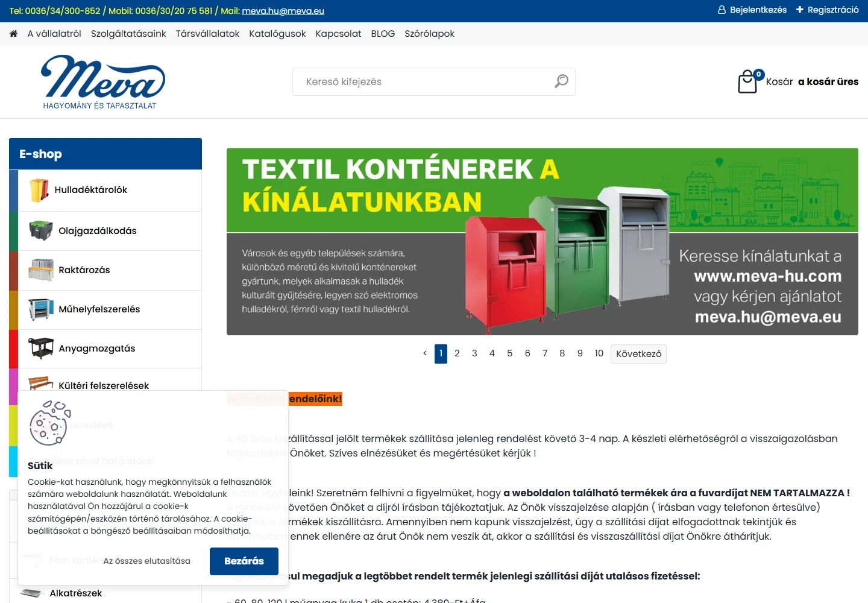Click Regisztráció link

833,10
